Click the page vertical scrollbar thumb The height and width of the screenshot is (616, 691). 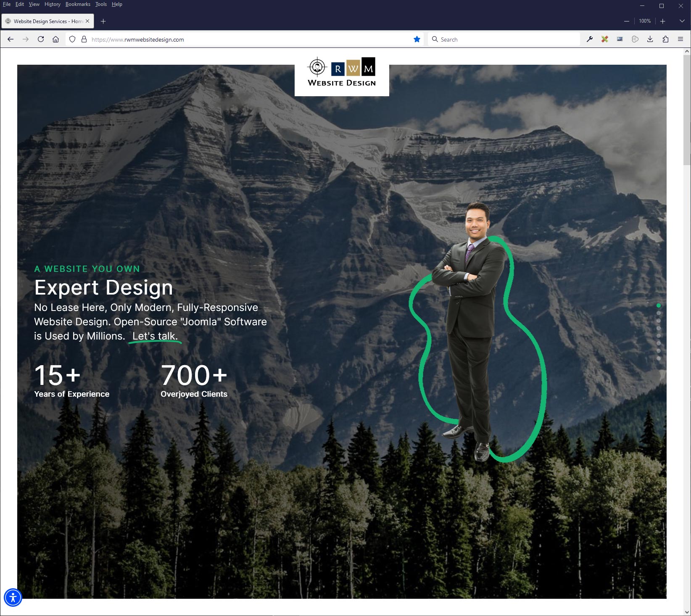687,110
